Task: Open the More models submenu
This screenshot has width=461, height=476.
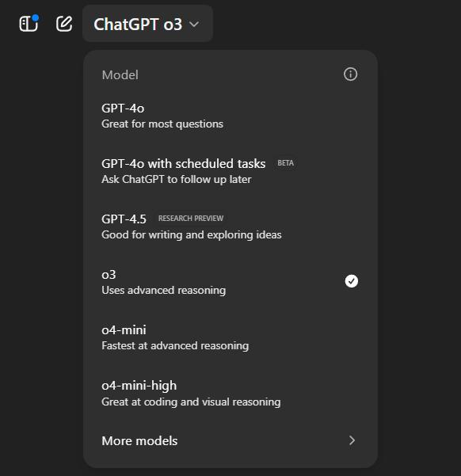Action: tap(230, 441)
